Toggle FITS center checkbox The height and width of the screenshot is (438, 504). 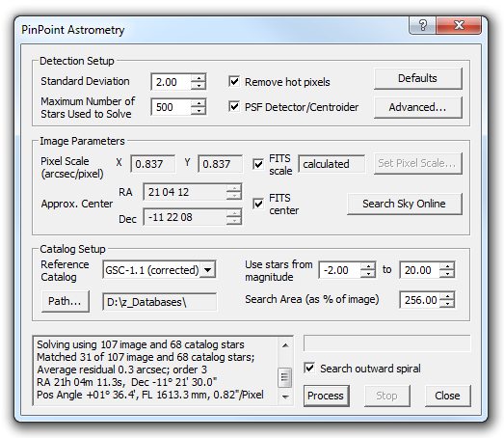(x=258, y=204)
